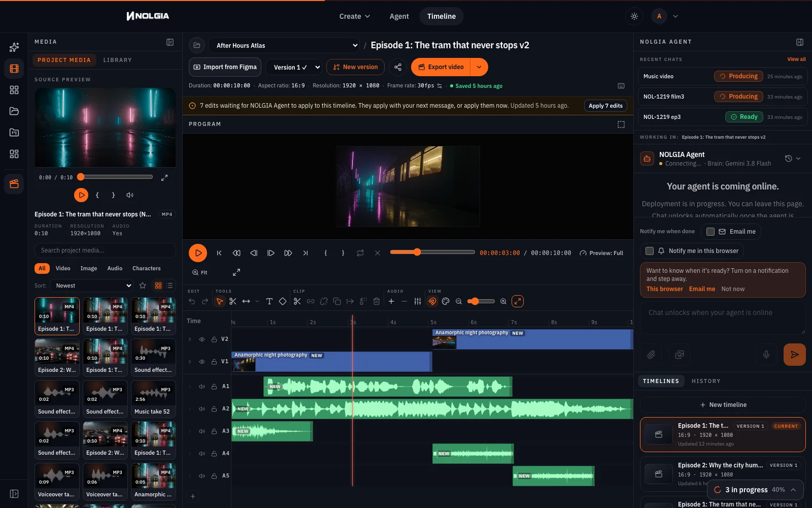Zoom out the timeline with magnifier minus
This screenshot has height=508, width=812.
[x=459, y=301]
